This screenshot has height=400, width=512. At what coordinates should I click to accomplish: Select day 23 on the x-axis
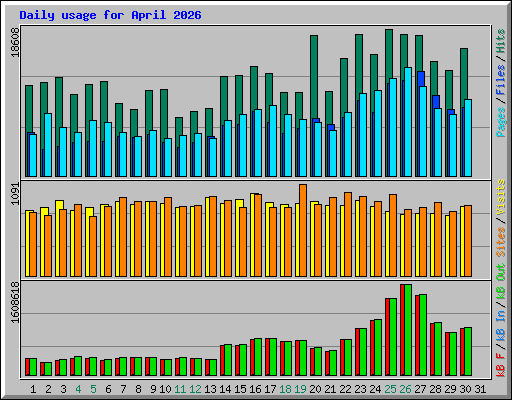point(360,389)
